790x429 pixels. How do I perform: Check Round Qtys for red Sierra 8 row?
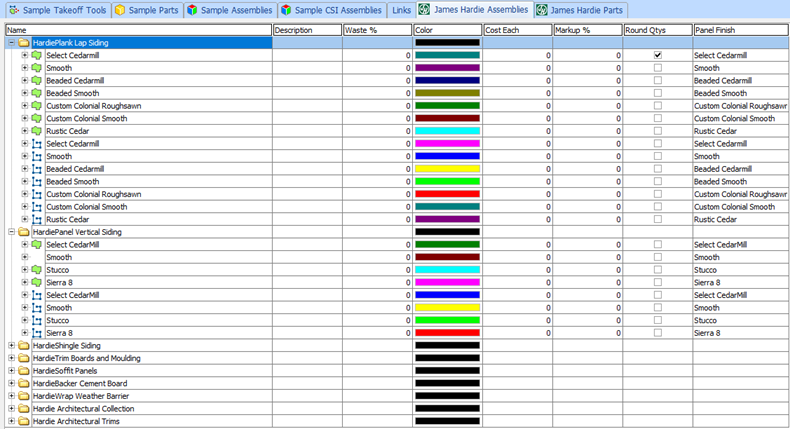(657, 332)
